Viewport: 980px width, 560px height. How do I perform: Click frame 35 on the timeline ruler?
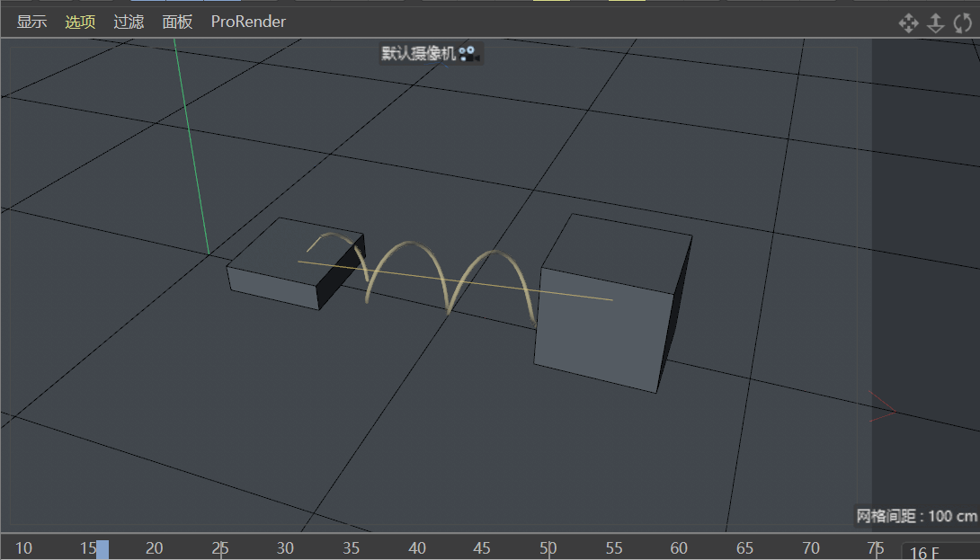(x=352, y=548)
